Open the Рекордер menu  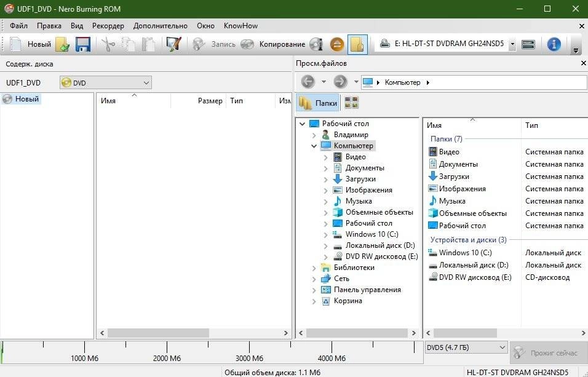108,26
